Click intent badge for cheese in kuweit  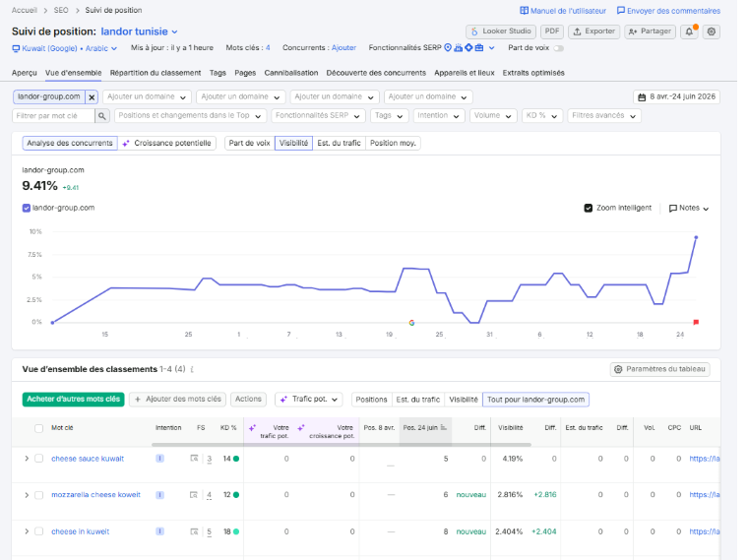click(x=159, y=531)
